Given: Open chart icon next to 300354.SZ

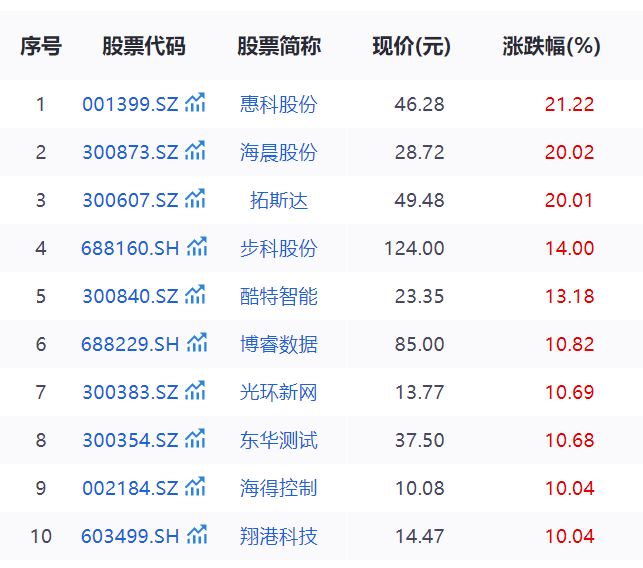Looking at the screenshot, I should (x=195, y=438).
